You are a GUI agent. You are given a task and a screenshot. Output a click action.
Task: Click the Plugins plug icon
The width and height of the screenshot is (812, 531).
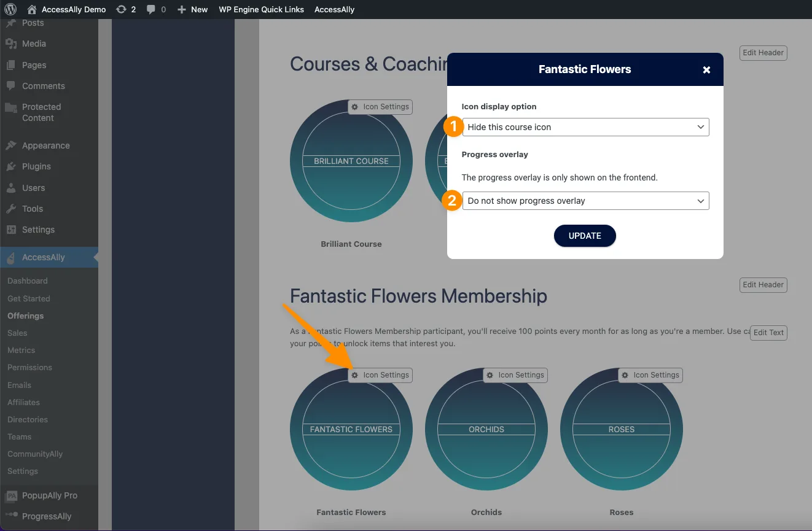click(11, 166)
